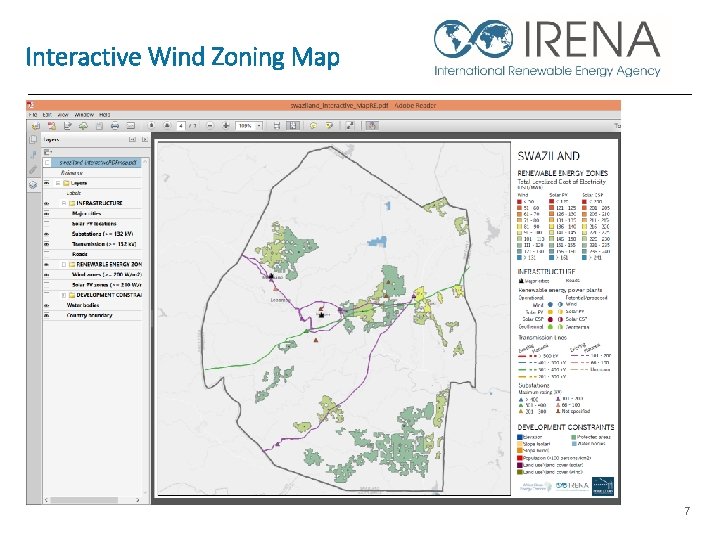Open the Edit menu
Image resolution: width=720 pixels, height=540 pixels.
tap(46, 115)
